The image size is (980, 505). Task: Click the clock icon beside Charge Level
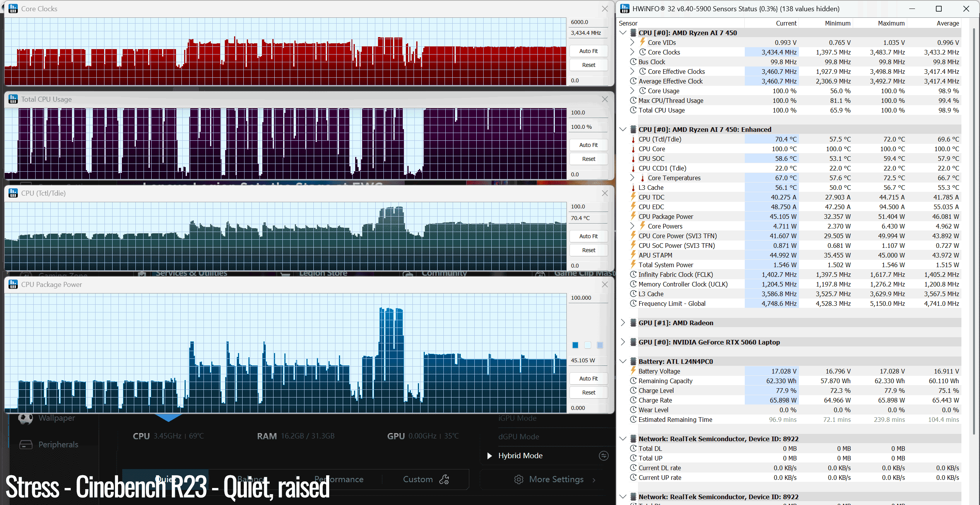point(633,390)
